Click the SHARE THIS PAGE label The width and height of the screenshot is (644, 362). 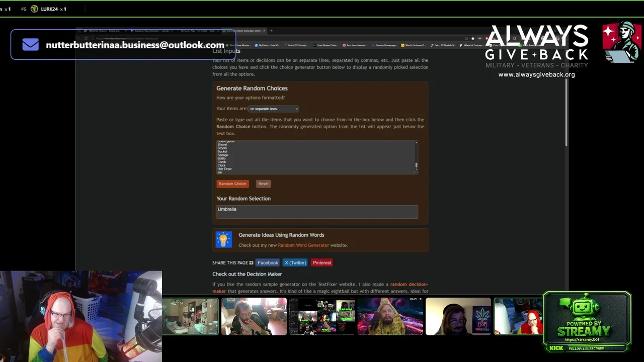[230, 262]
